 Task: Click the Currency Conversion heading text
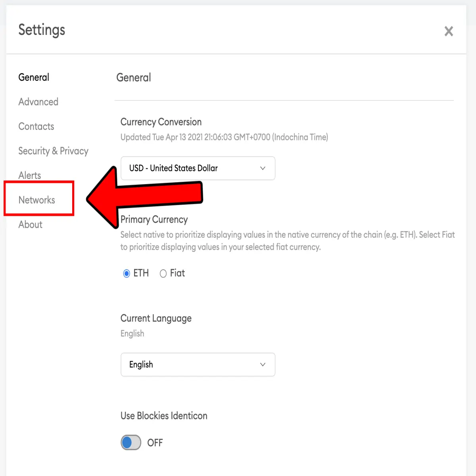pos(161,122)
